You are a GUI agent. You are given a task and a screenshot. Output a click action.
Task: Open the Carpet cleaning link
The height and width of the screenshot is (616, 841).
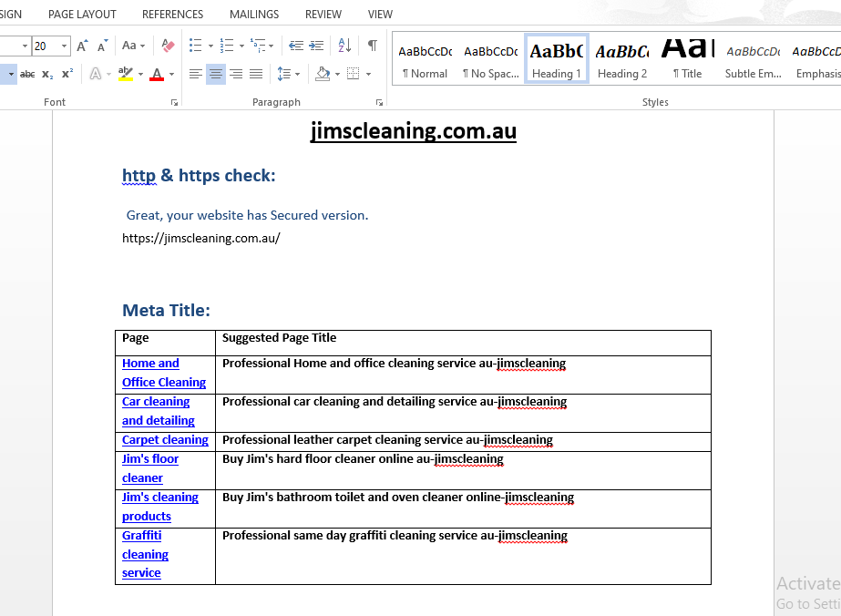tap(165, 440)
